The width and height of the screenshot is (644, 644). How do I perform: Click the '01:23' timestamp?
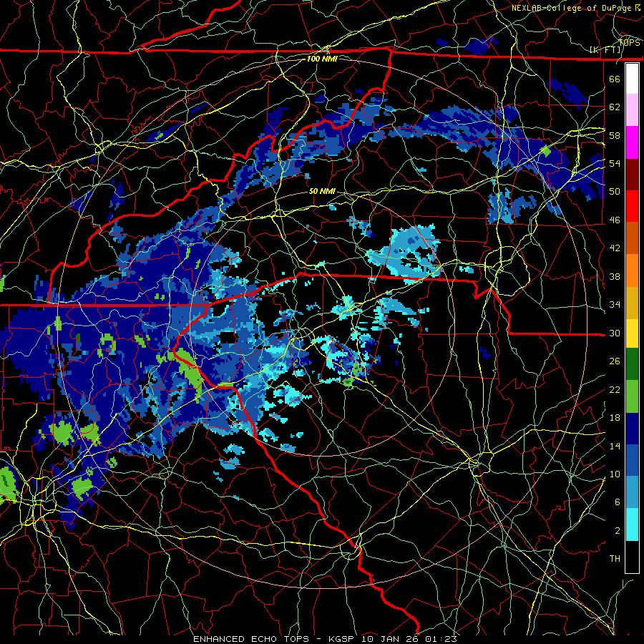[x=441, y=639]
